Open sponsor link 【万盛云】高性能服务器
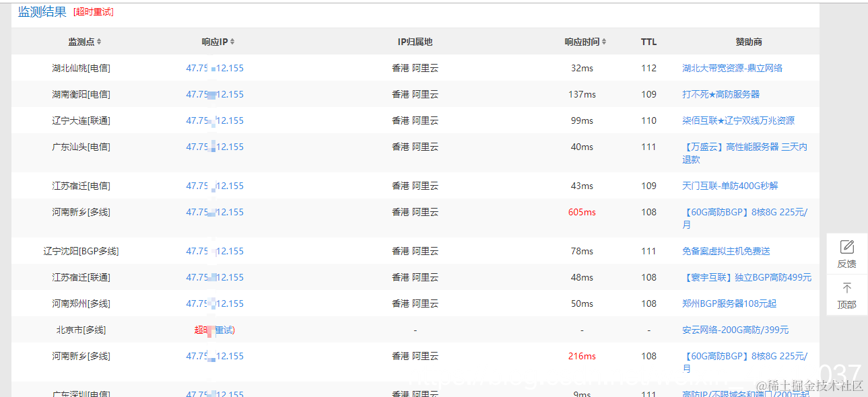Screen dimensions: 868x397 [745, 153]
